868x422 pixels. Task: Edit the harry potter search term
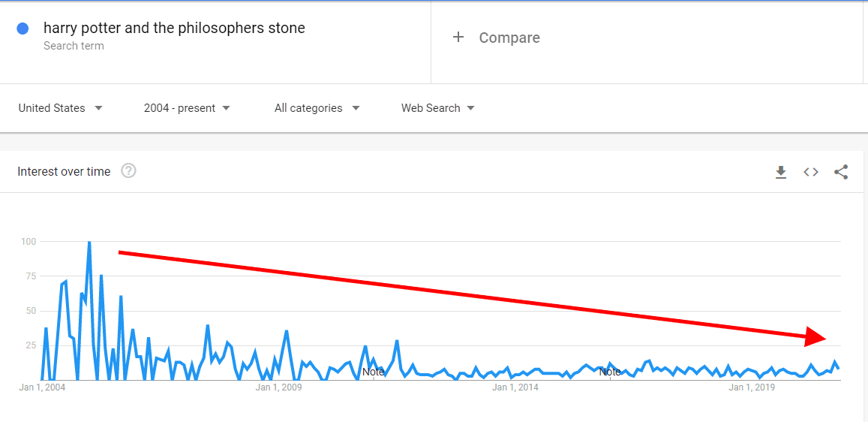point(174,29)
